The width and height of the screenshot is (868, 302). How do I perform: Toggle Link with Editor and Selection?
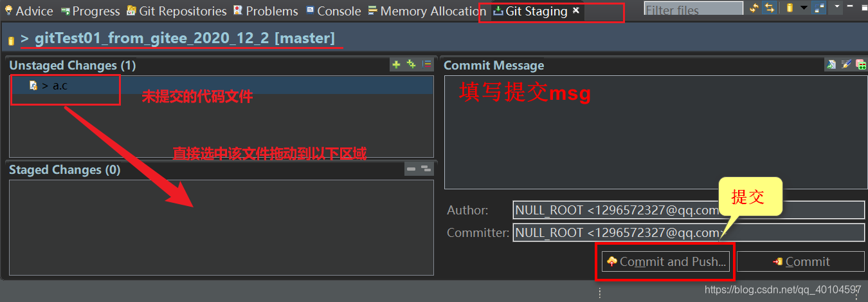[x=769, y=8]
